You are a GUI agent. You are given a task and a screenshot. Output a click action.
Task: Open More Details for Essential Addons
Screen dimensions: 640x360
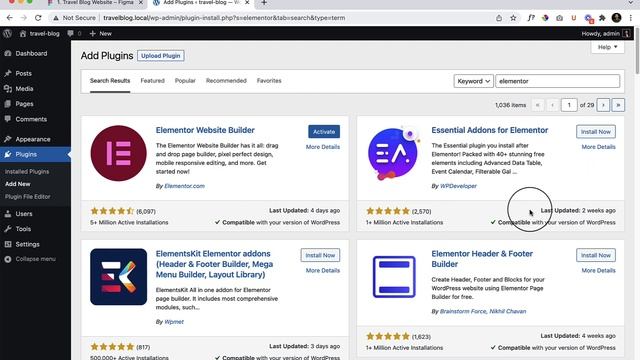(x=598, y=147)
